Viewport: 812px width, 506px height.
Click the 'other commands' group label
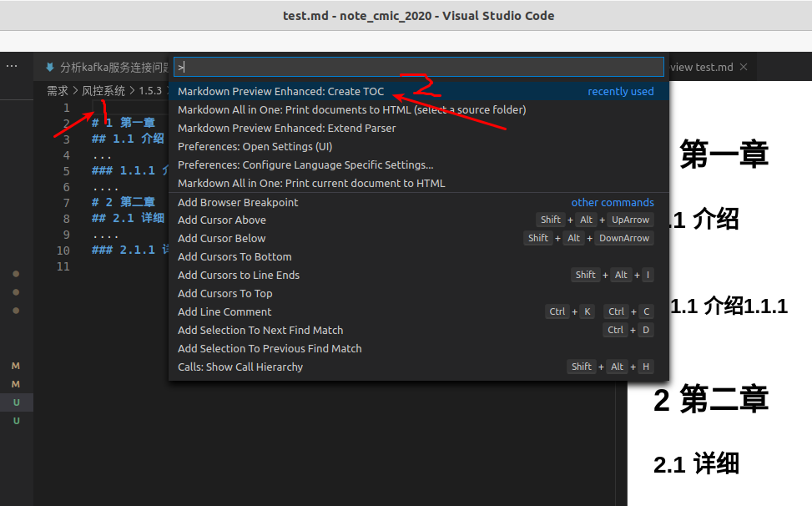click(612, 203)
